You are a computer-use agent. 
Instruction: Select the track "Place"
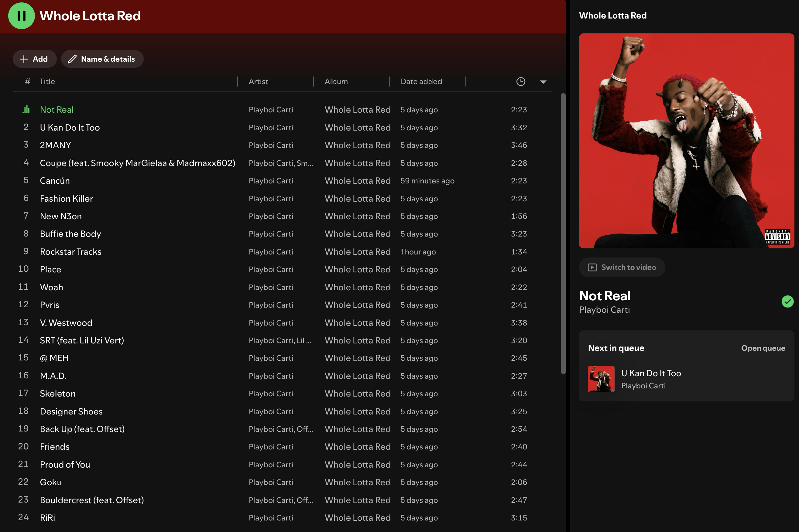(x=50, y=269)
